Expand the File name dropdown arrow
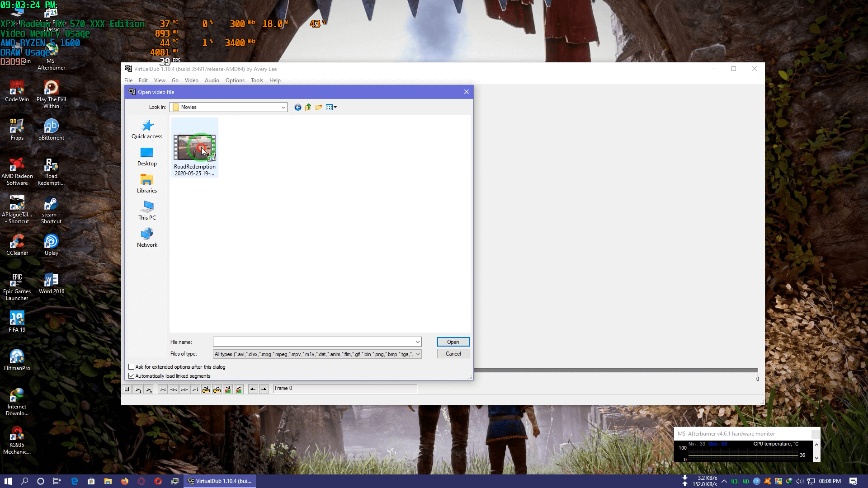The height and width of the screenshot is (488, 868). point(418,342)
